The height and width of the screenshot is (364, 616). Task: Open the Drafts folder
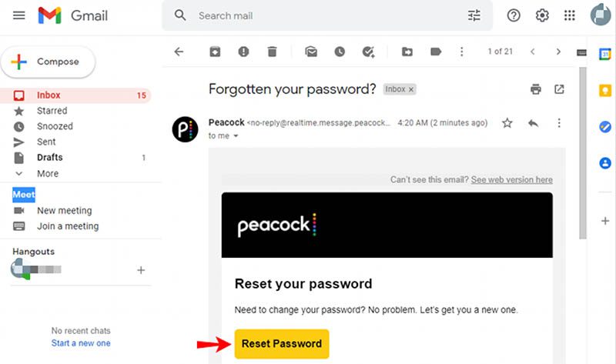pyautogui.click(x=50, y=158)
